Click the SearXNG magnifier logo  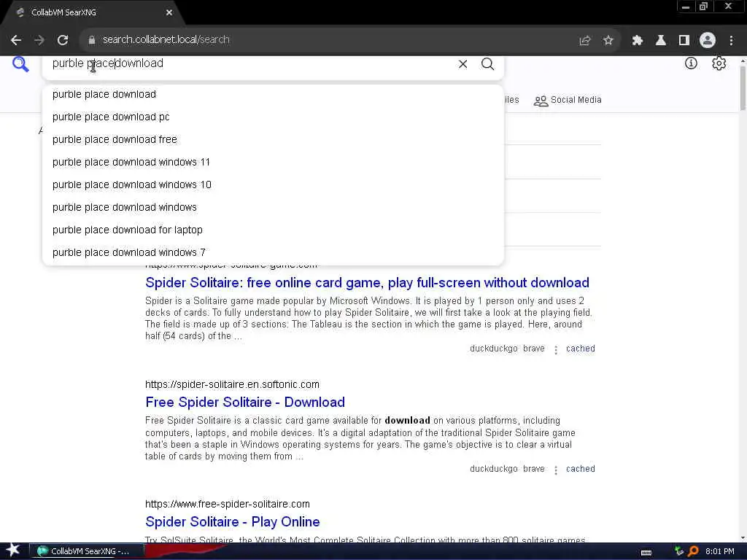pyautogui.click(x=20, y=64)
